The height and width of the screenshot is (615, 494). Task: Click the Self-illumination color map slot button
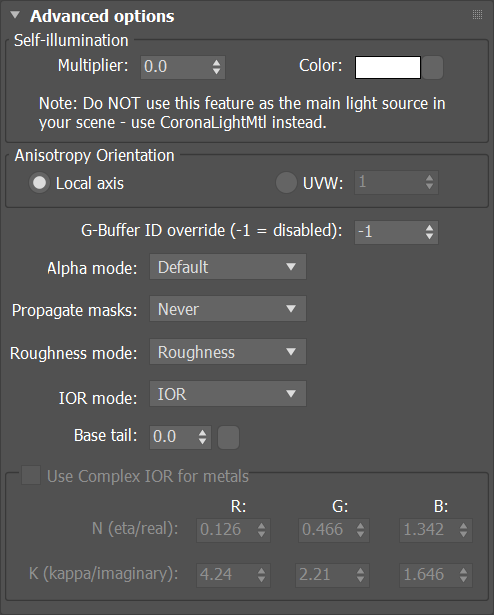tap(433, 67)
